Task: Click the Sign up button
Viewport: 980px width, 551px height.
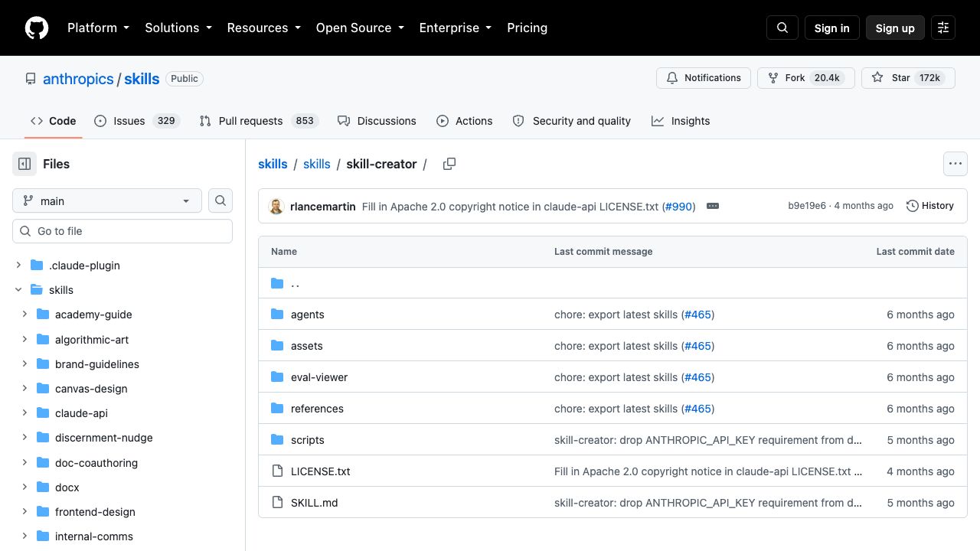Action: (x=896, y=28)
